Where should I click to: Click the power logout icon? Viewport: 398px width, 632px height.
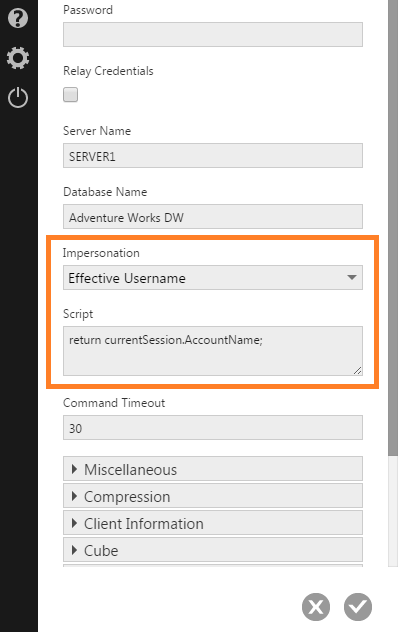click(x=18, y=98)
